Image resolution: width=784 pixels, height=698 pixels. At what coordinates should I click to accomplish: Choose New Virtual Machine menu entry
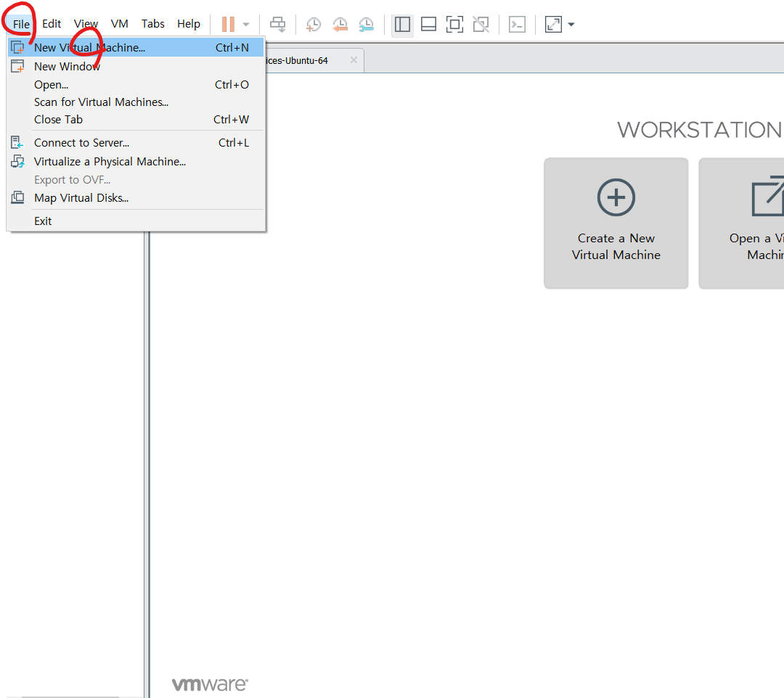(136, 47)
